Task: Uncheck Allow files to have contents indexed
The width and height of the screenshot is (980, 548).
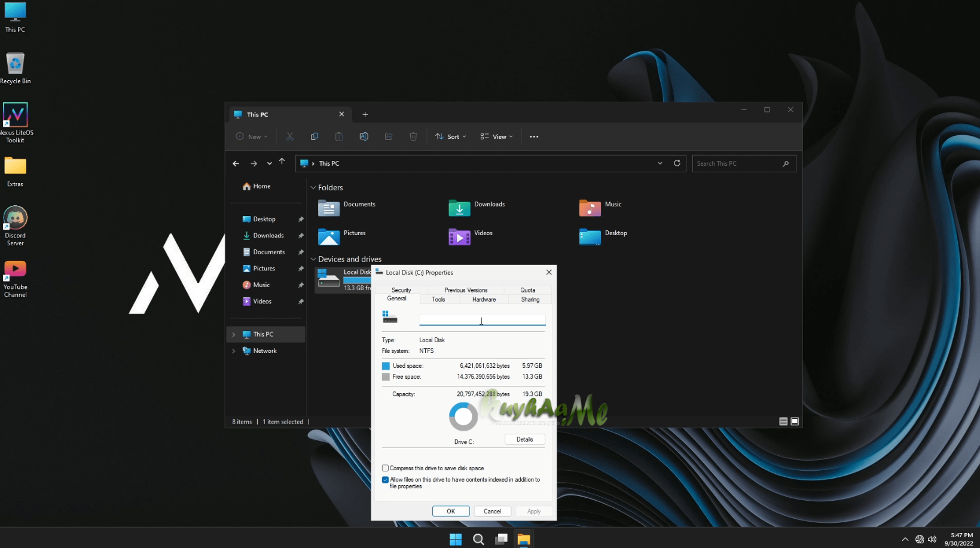Action: point(385,479)
